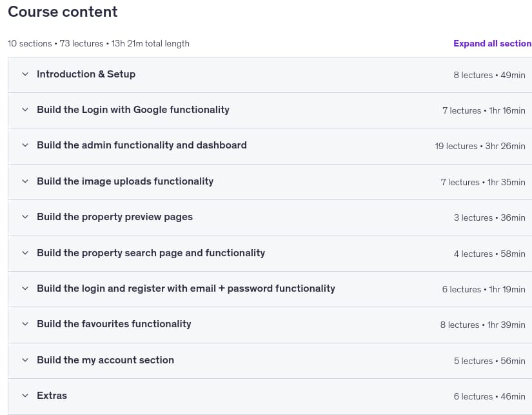This screenshot has width=532, height=415.
Task: Select Build the image uploads functionality title
Action: 125,181
